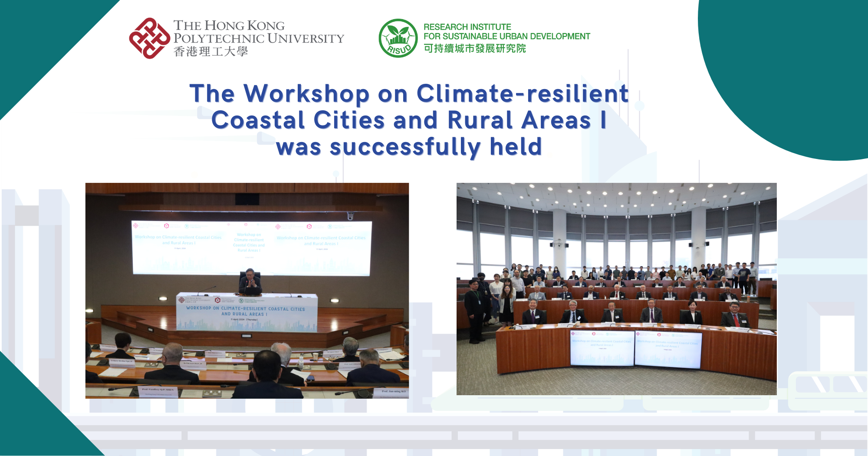The height and width of the screenshot is (456, 868).
Task: Open The Hong Kong Polytechnic University text
Action: pyautogui.click(x=258, y=32)
